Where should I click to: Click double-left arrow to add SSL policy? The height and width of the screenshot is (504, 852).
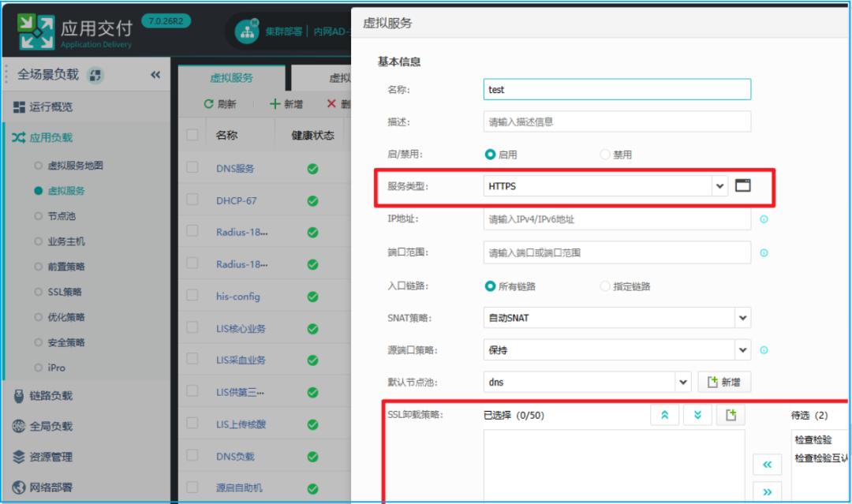(x=767, y=465)
